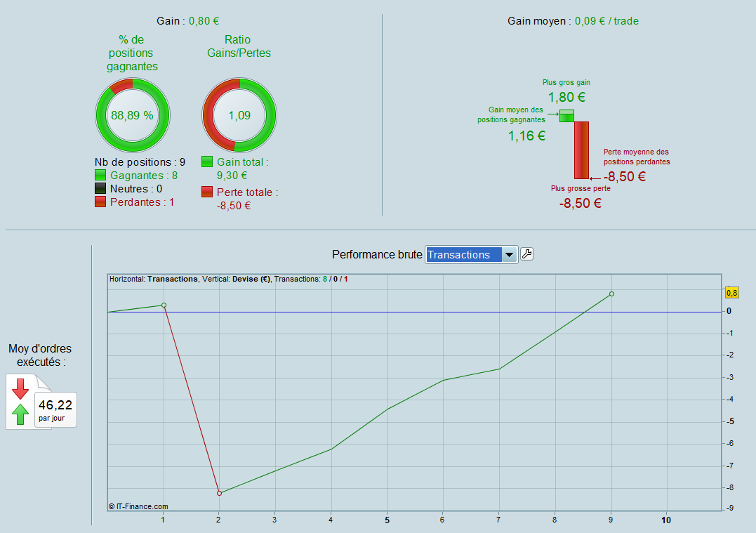756x533 pixels.
Task: Click 'Plus grosse perte' label
Action: pos(581,189)
